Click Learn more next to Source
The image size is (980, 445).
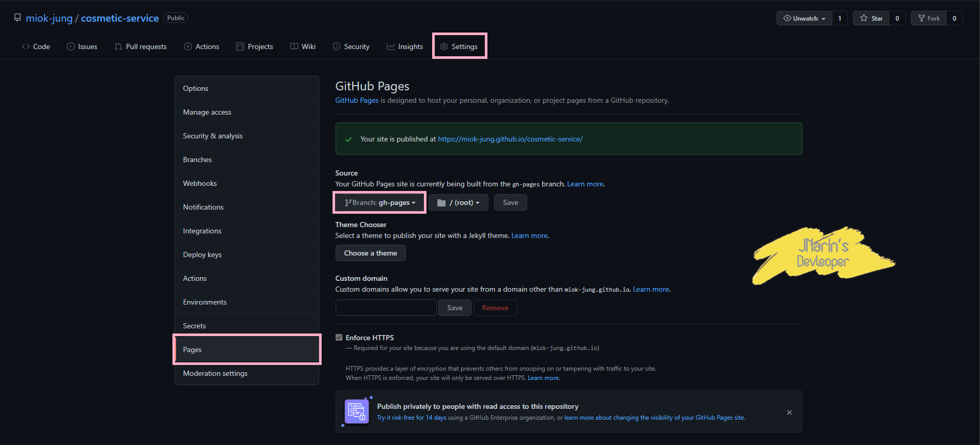tap(585, 184)
